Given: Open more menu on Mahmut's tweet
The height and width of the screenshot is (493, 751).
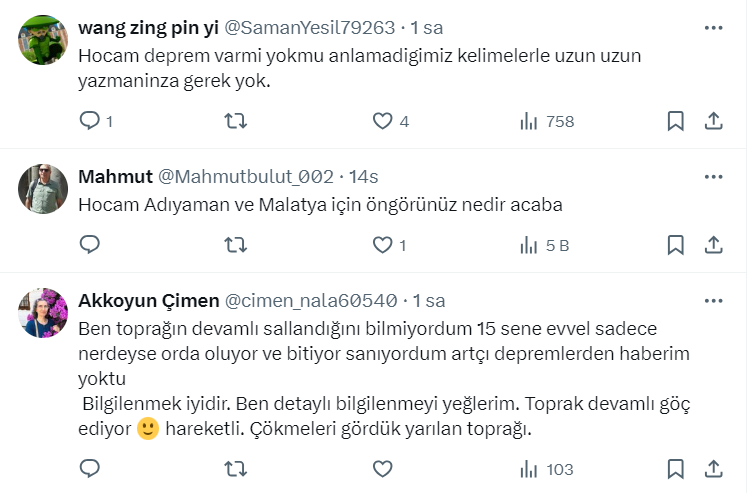Looking at the screenshot, I should 713,176.
